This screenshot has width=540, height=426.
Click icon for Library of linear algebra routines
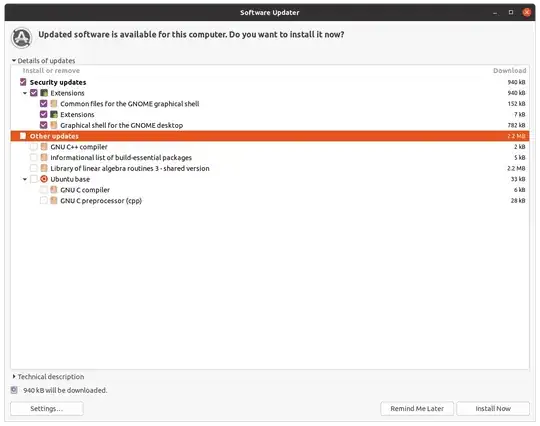[x=44, y=168]
